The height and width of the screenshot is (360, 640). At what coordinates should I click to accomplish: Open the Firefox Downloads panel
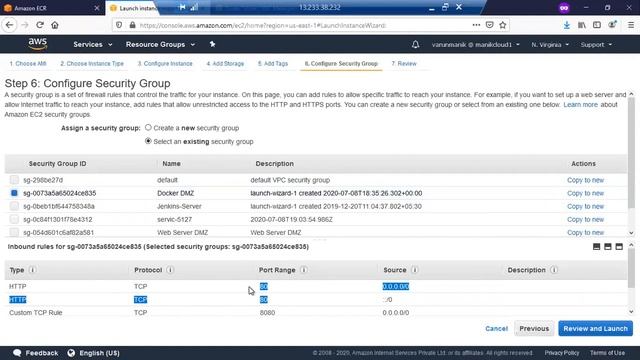point(567,25)
